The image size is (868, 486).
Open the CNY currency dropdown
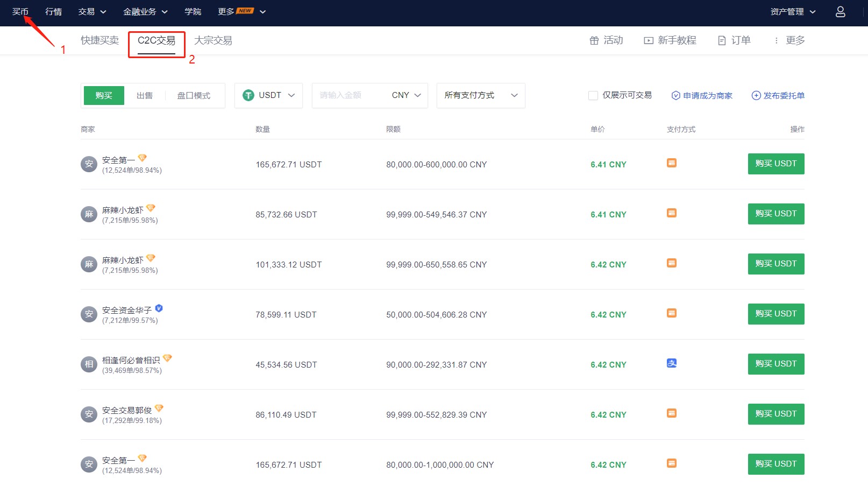coord(407,95)
